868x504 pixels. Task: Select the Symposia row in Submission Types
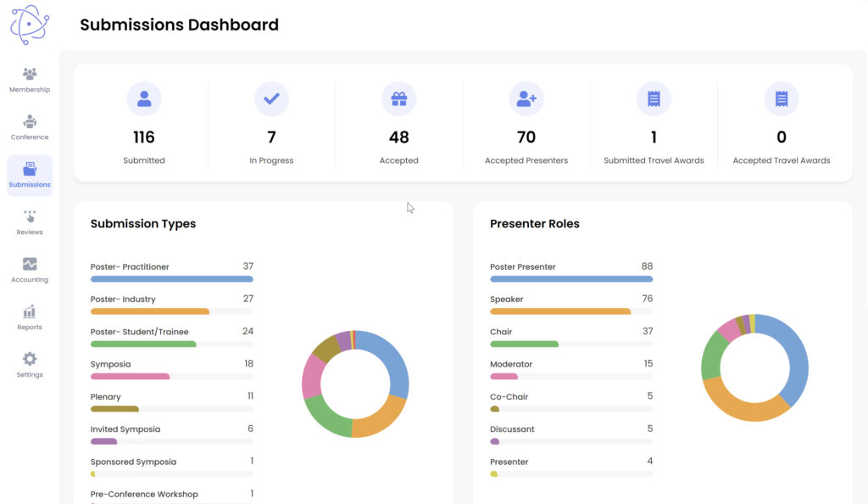pos(171,365)
